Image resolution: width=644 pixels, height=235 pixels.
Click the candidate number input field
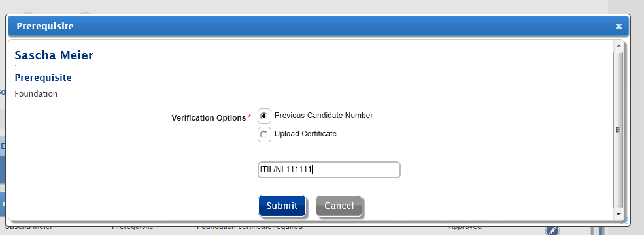(x=329, y=169)
